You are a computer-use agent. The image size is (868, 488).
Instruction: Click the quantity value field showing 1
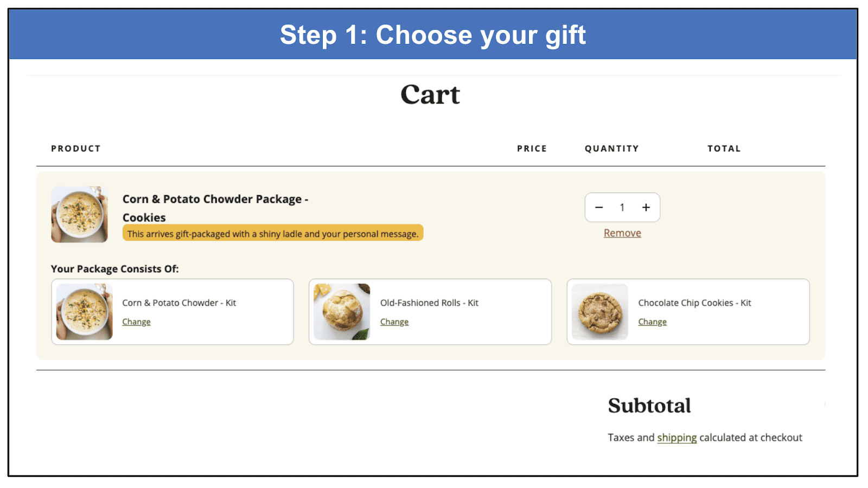(622, 208)
